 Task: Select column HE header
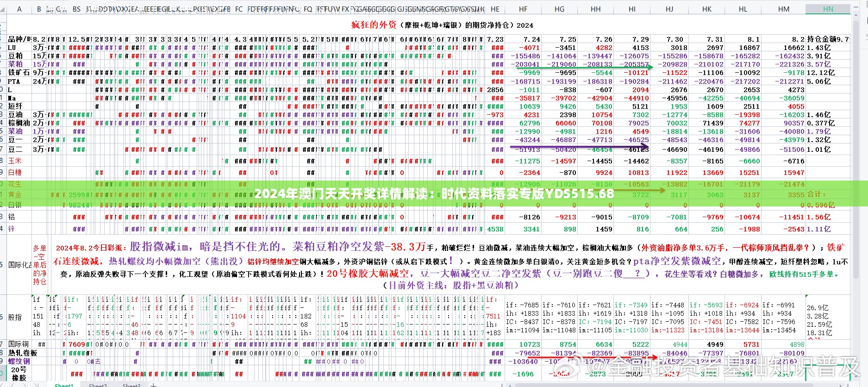(x=495, y=9)
